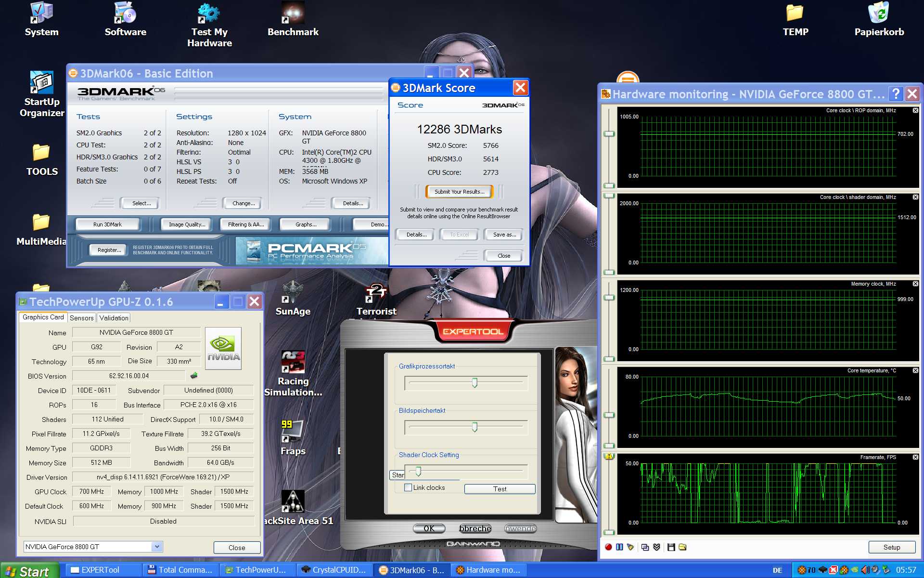Click the double chevron down icon in monitoring toolbar

656,547
